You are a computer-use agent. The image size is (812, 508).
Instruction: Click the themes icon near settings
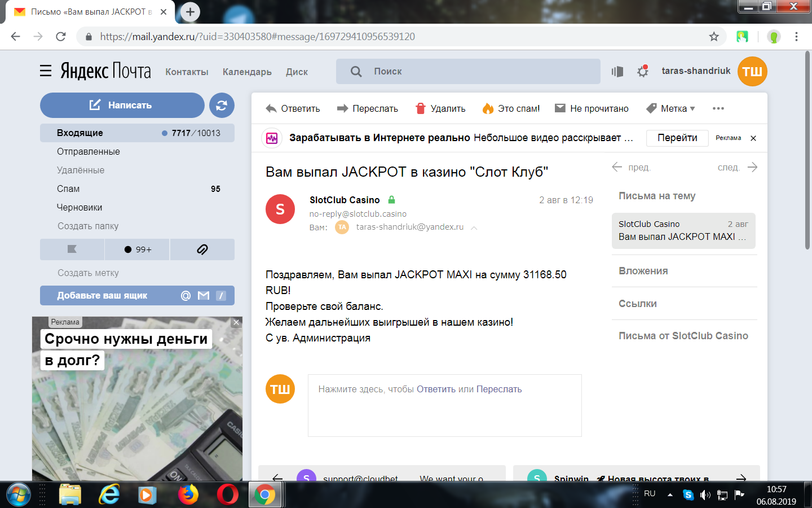(617, 71)
